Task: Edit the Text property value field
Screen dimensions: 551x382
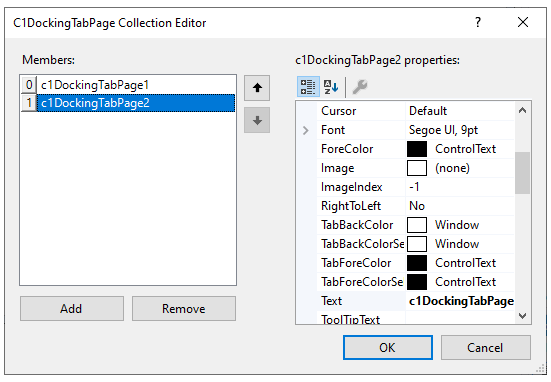Action: (460, 301)
